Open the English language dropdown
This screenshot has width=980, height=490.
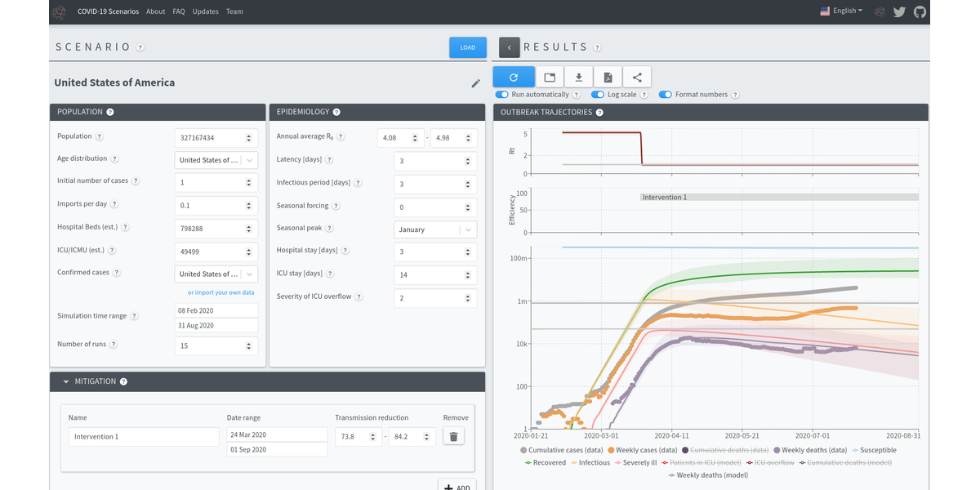coord(840,11)
